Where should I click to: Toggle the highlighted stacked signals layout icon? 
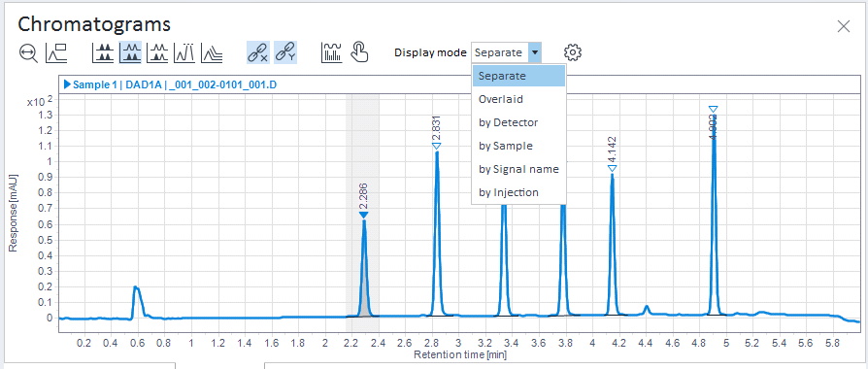(131, 53)
